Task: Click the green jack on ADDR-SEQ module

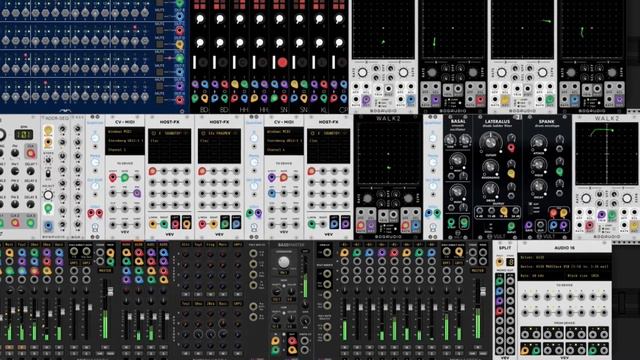Action: [48, 209]
